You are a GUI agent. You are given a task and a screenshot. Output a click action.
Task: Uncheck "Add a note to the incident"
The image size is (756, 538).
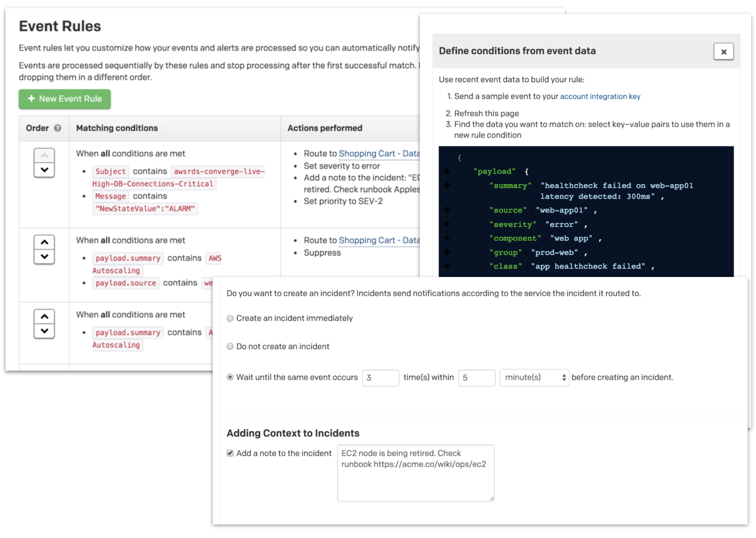click(230, 453)
